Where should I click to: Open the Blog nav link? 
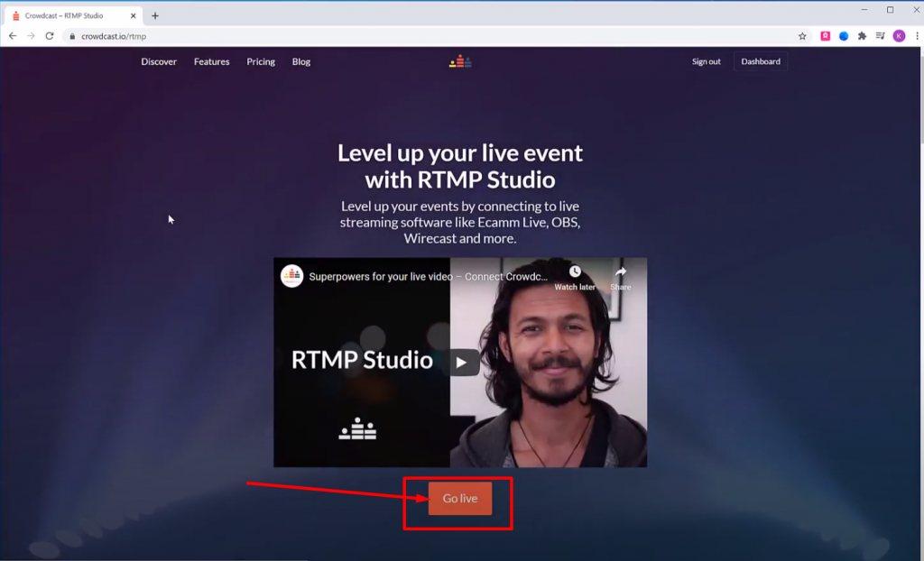[x=301, y=61]
